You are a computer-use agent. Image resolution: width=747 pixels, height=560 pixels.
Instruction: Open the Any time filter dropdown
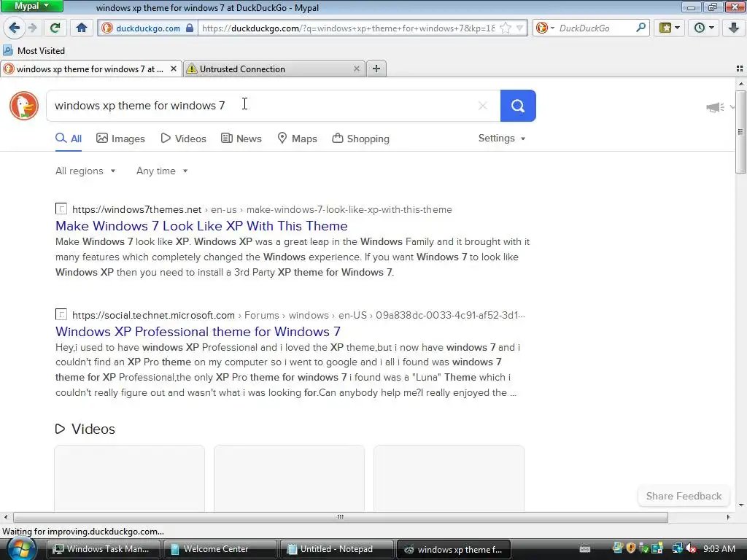click(162, 171)
